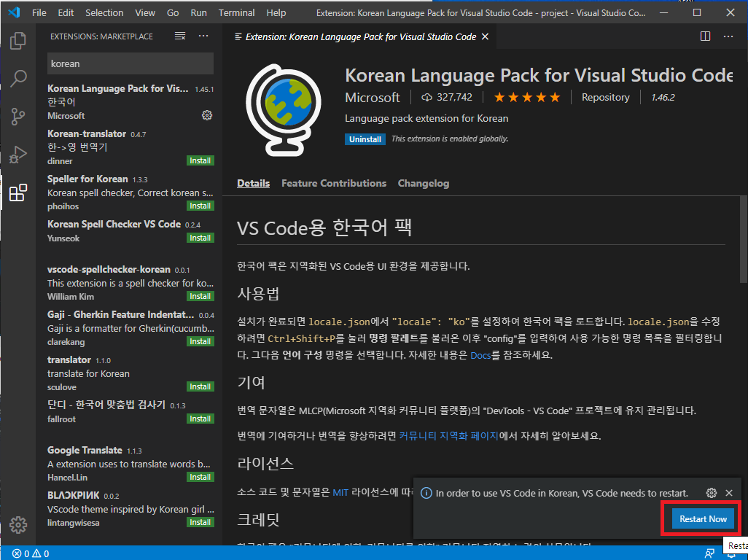
Task: Open the Docs link
Action: click(x=480, y=355)
